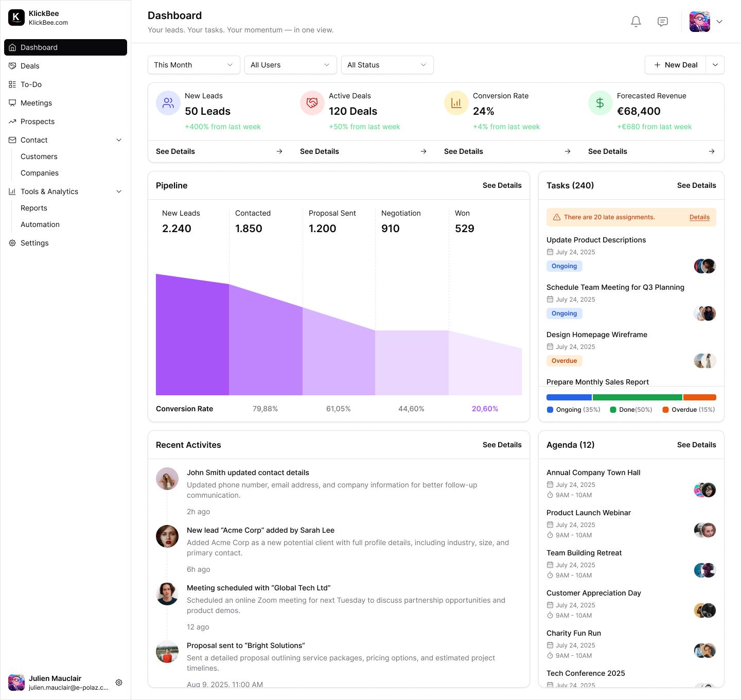Click the Done segment of the task progress bar
Screen dimensions: 741x700
(637, 397)
